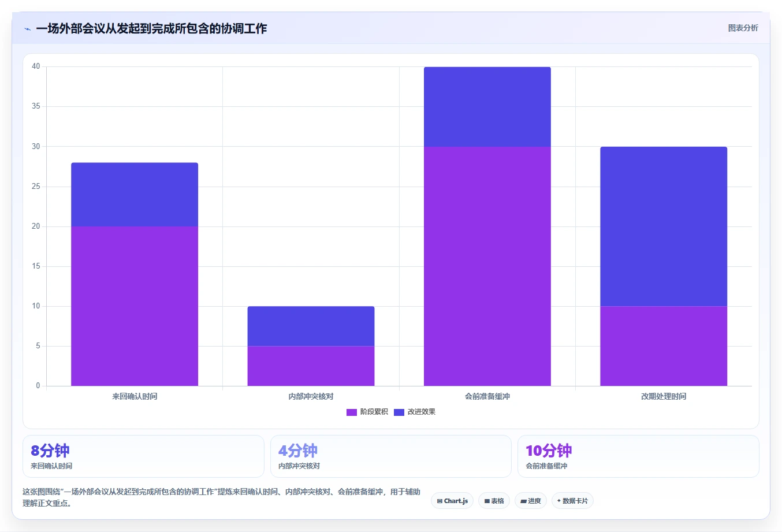Click blue bar segment for 改期处理时间
Image resolution: width=782 pixels, height=532 pixels.
[x=664, y=226]
